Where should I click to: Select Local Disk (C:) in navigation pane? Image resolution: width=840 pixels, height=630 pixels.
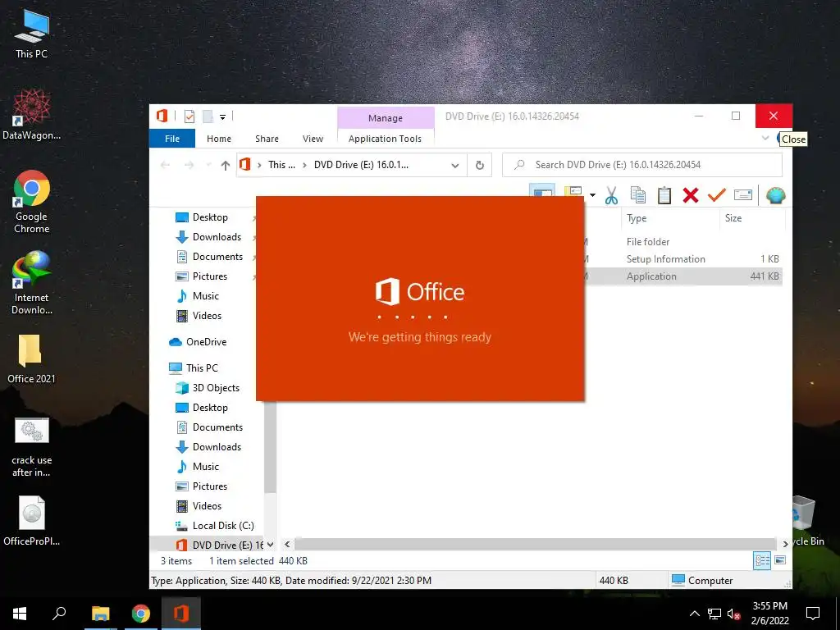223,526
